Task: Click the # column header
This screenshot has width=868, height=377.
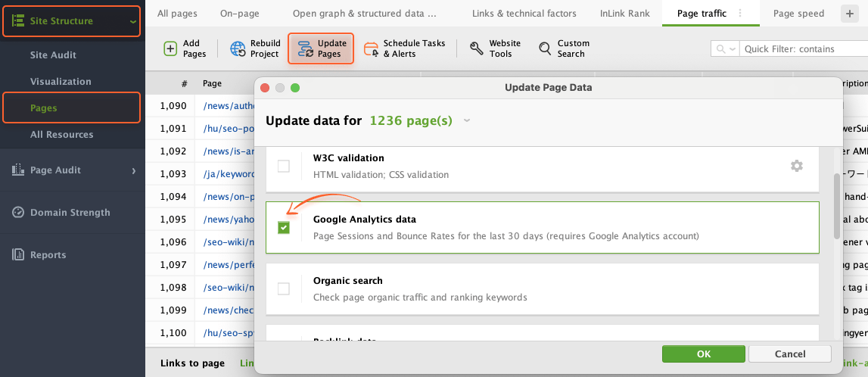Action: click(184, 83)
